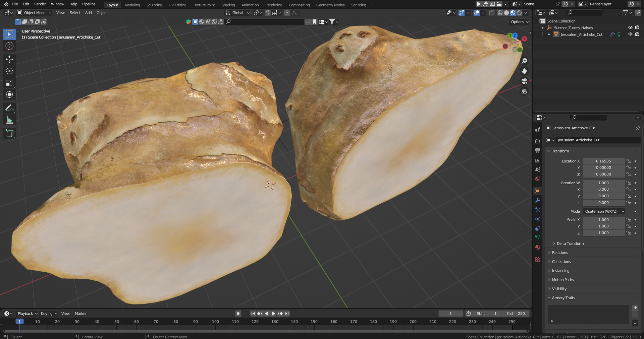The image size is (644, 339).
Task: Switch to wireframe viewport shading
Action: click(x=500, y=13)
